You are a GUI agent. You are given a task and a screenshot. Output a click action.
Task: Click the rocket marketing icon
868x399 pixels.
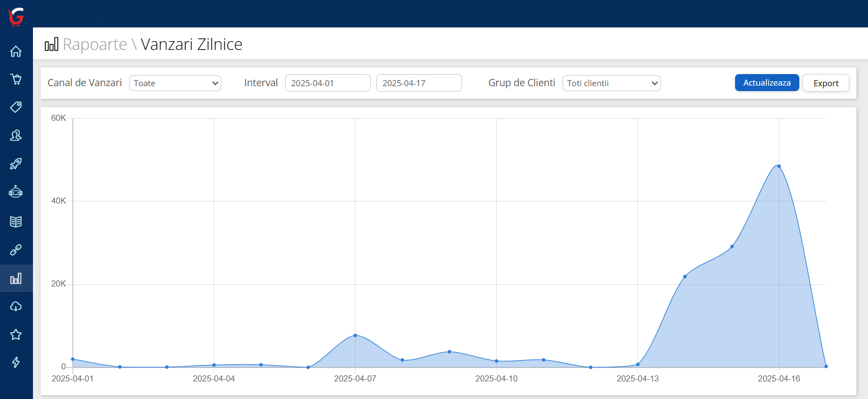click(x=16, y=164)
